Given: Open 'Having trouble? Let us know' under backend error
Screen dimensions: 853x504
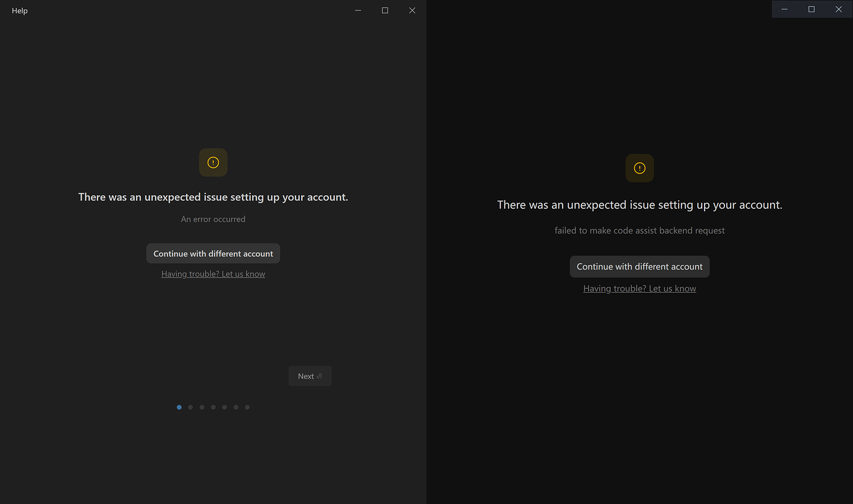Looking at the screenshot, I should click(x=640, y=288).
